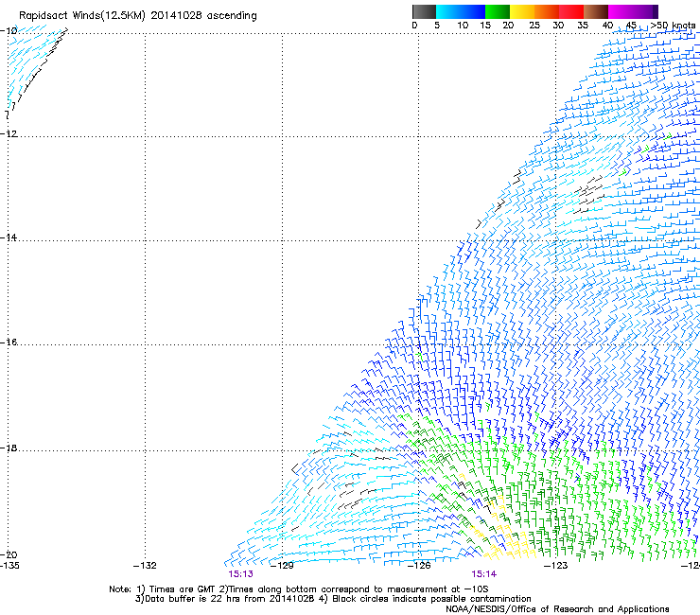The image size is (700, 615).
Task: Click the purple 15:13 time label
Action: tap(240, 574)
